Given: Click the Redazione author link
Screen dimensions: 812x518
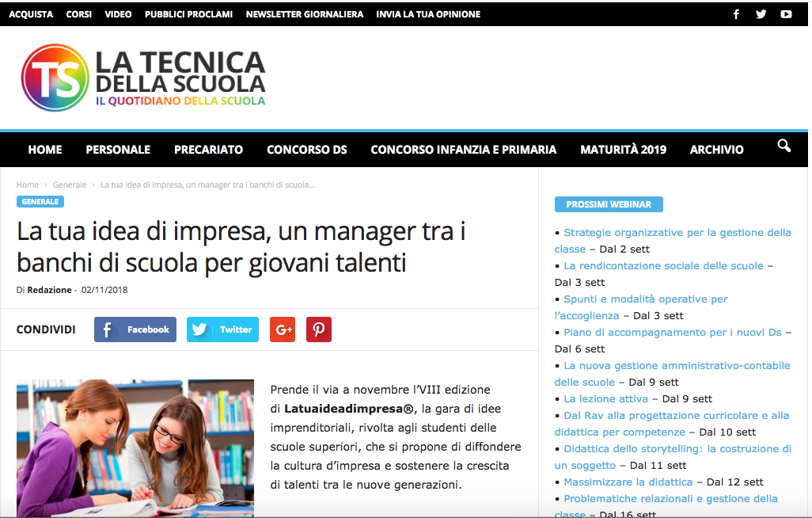Looking at the screenshot, I should (49, 290).
